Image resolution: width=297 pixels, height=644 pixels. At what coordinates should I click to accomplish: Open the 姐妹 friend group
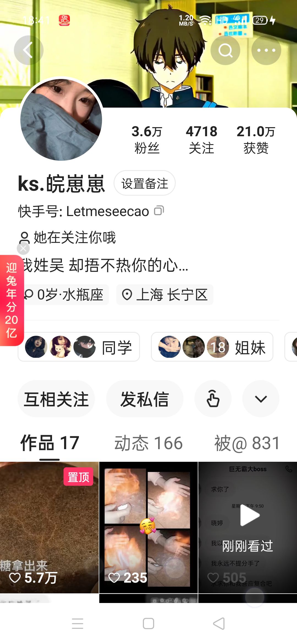212,347
